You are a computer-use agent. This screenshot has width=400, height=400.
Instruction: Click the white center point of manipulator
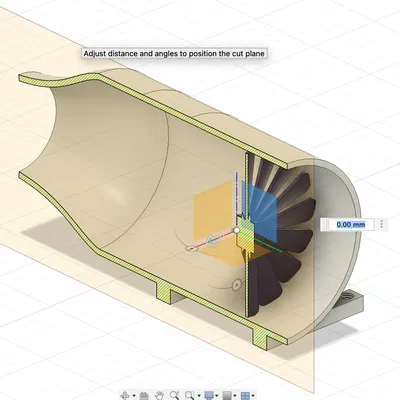point(236,230)
